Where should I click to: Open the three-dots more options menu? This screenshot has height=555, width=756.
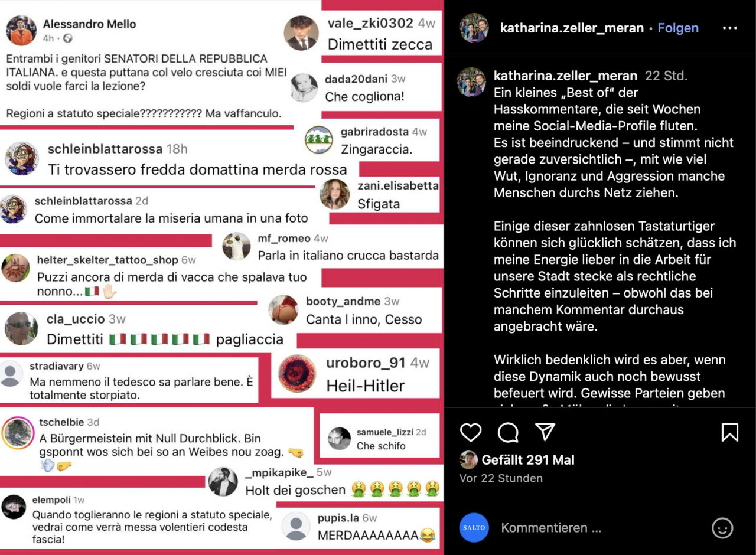pos(730,28)
